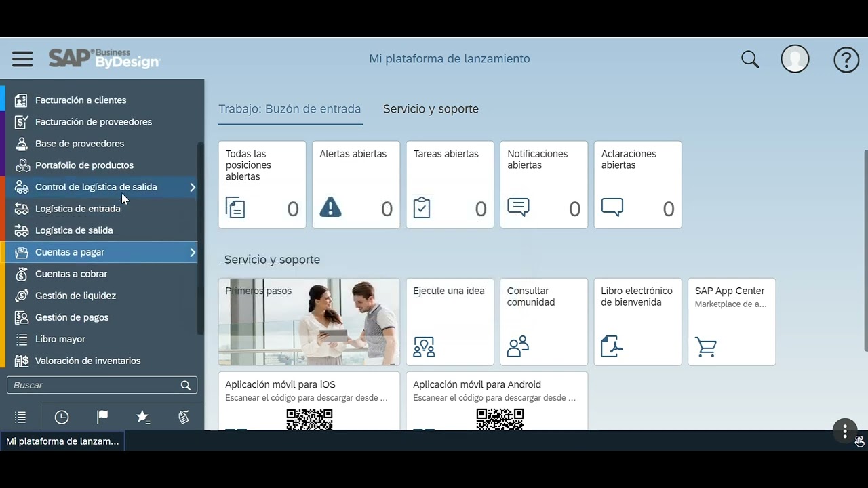Click the Gestión de liquidez icon
868x488 pixels.
point(22,296)
